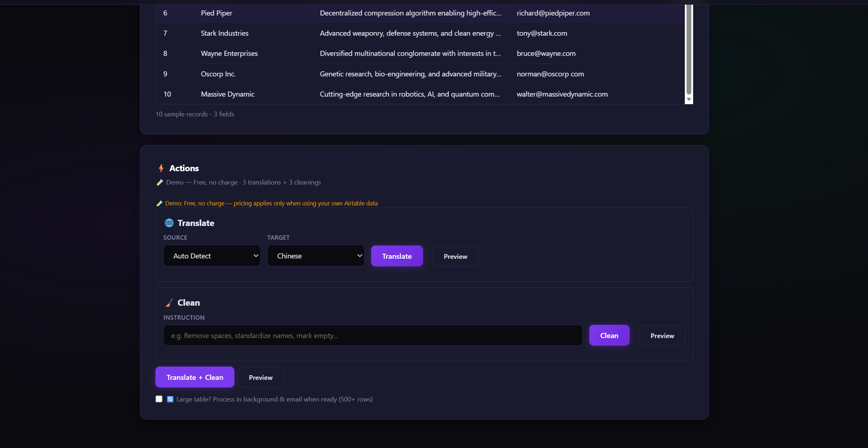Click the globe icon next to Translate
The width and height of the screenshot is (868, 448).
[x=169, y=223]
